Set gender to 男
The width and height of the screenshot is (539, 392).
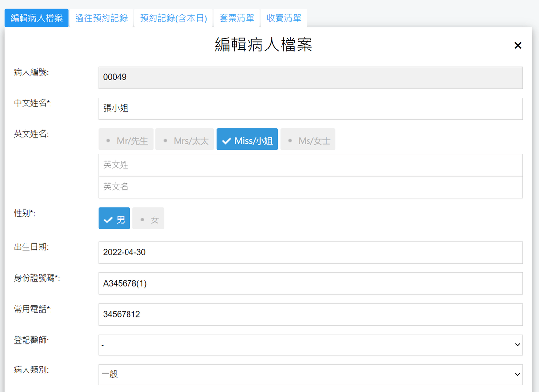[x=114, y=219]
